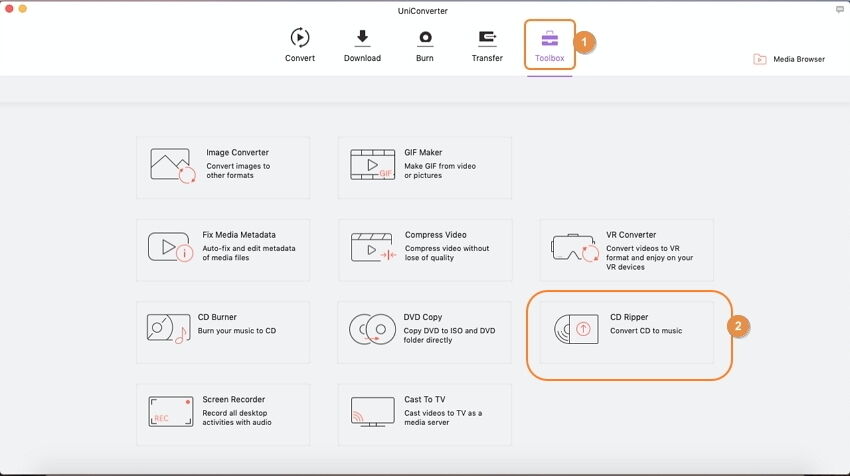Image resolution: width=850 pixels, height=476 pixels.
Task: Click the Download arrow icon
Action: [362, 37]
